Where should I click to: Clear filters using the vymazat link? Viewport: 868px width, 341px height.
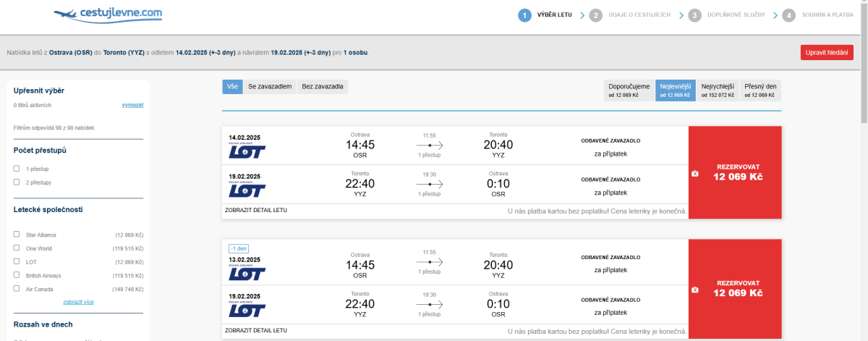click(132, 105)
